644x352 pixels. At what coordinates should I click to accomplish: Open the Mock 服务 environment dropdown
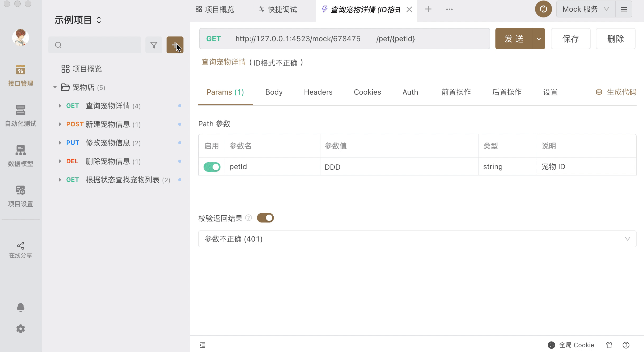click(585, 9)
